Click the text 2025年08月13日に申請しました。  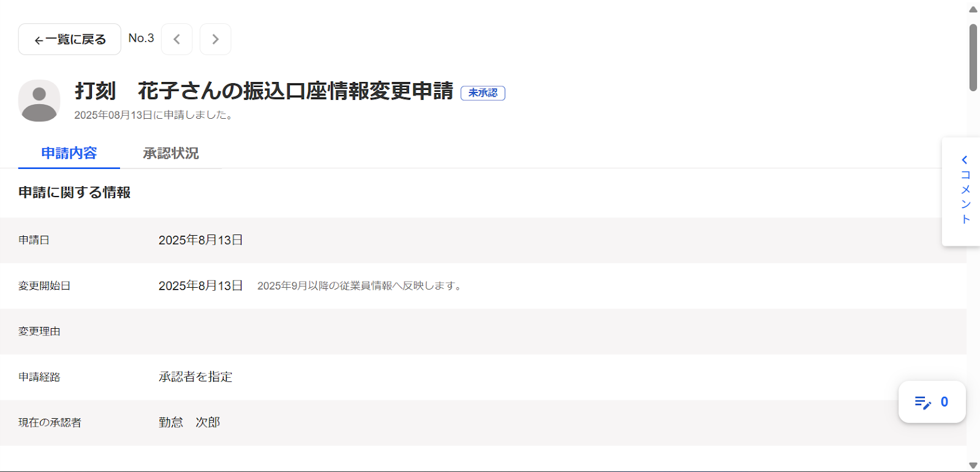pos(156,115)
